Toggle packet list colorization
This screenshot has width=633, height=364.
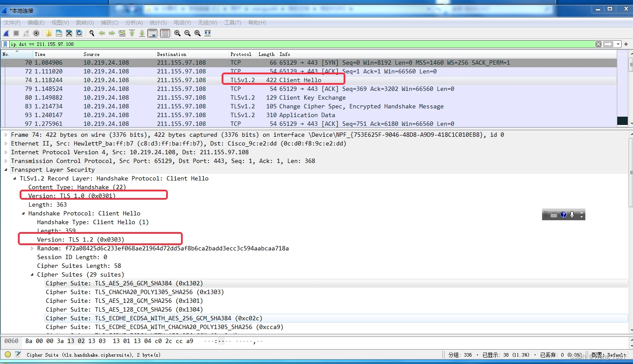point(165,33)
